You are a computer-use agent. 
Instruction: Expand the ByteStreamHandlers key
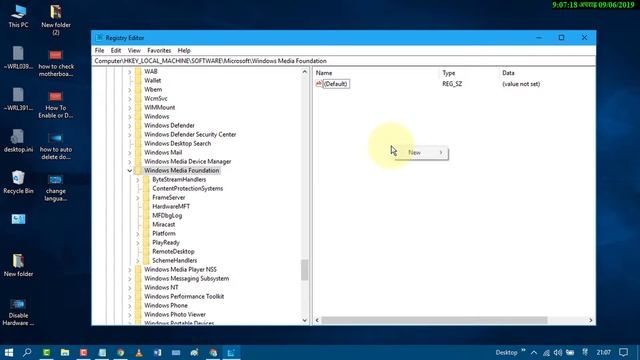coord(138,180)
